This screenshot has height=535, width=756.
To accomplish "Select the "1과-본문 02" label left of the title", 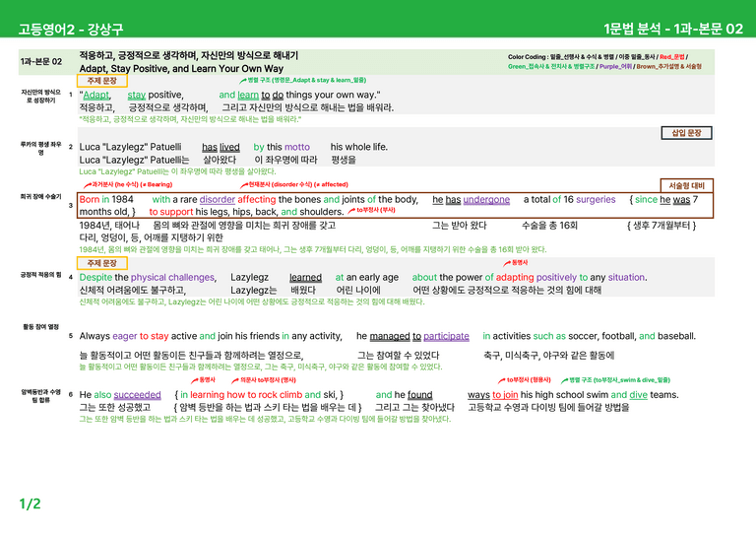I will point(41,61).
